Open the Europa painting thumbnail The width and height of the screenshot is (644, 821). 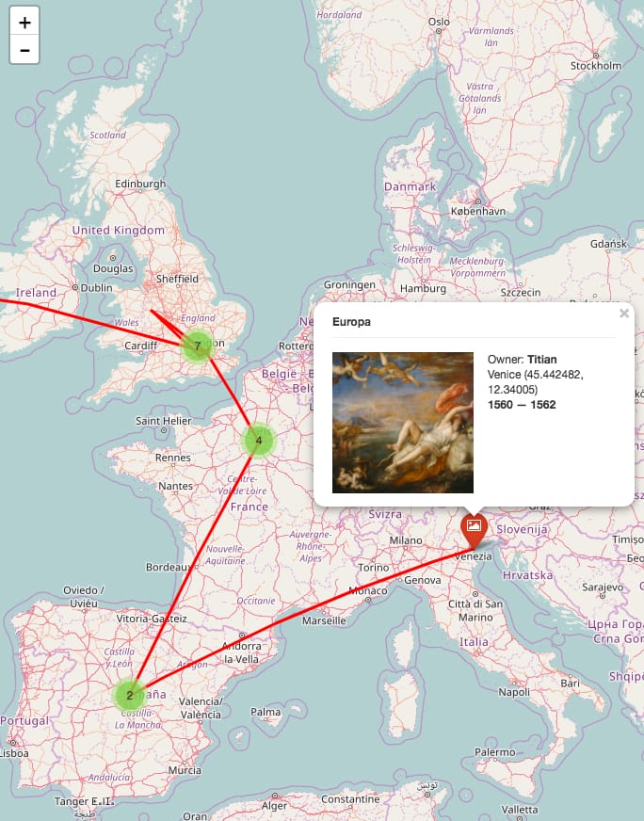pyautogui.click(x=403, y=423)
